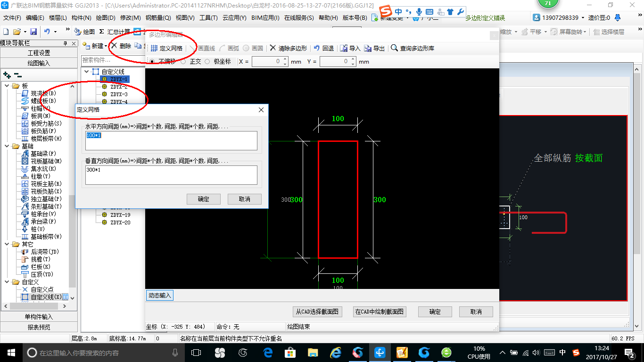Open Windows taskbar search box
Viewport: 644px width, 362px height.
[103, 353]
